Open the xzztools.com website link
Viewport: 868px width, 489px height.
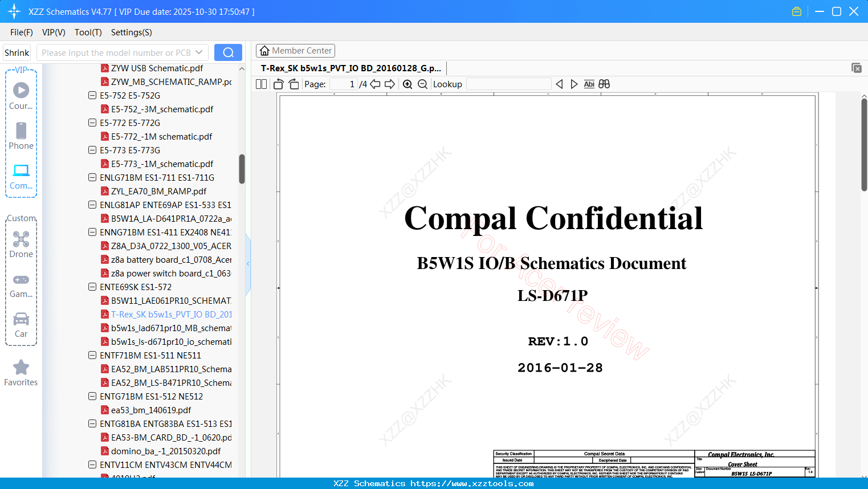click(472, 483)
